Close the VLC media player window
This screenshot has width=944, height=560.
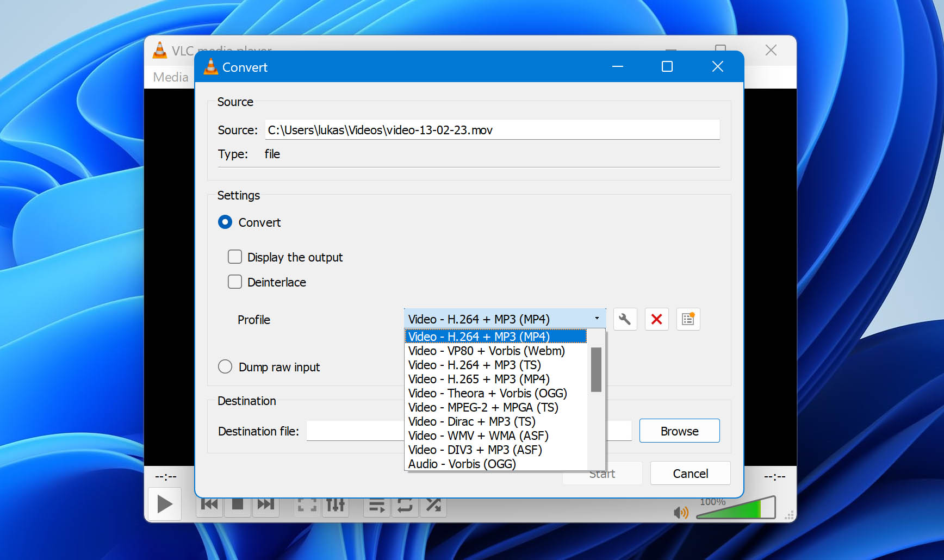click(771, 50)
